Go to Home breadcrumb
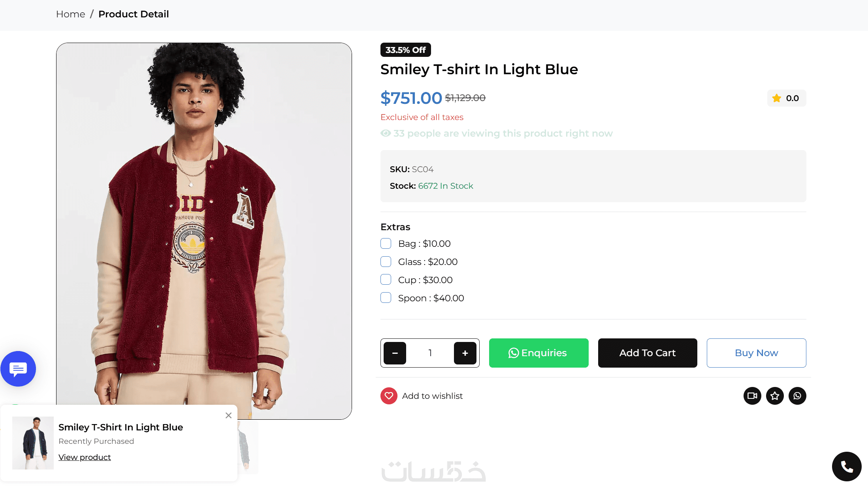Screen dimensions: 868x492 tap(70, 14)
